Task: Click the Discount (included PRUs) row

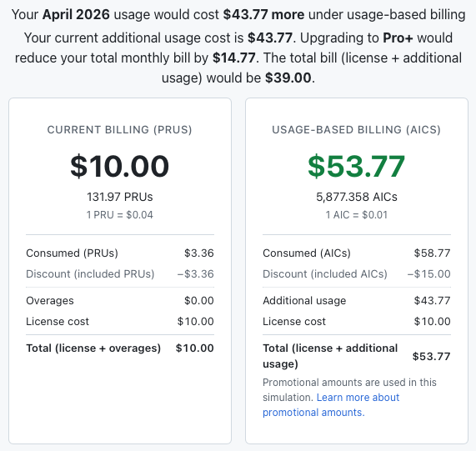Action: coord(120,273)
